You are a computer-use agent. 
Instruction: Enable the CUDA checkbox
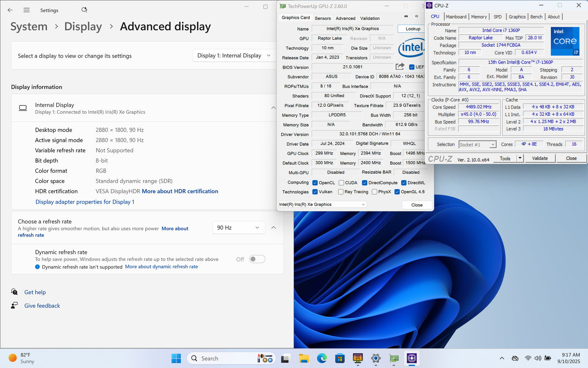click(x=341, y=183)
